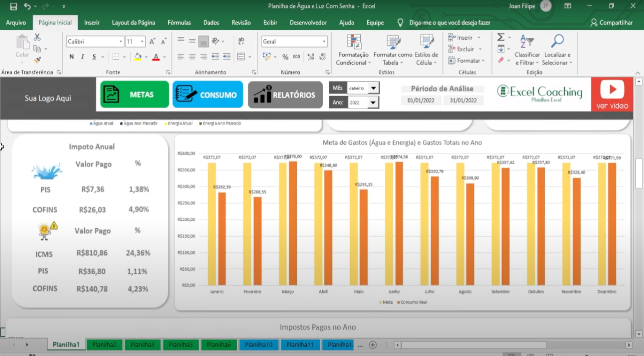This screenshot has width=644, height=356.
Task: Apply thousands separator 000 format
Action: (296, 57)
